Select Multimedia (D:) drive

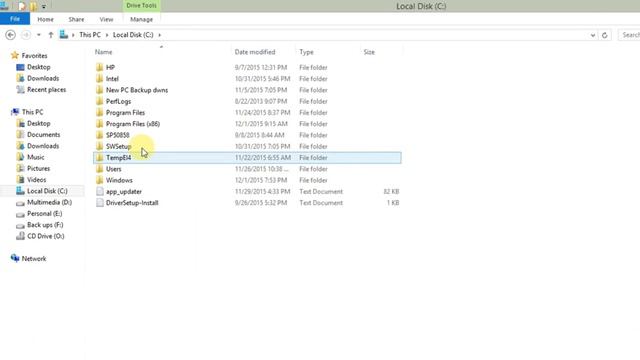coord(49,202)
